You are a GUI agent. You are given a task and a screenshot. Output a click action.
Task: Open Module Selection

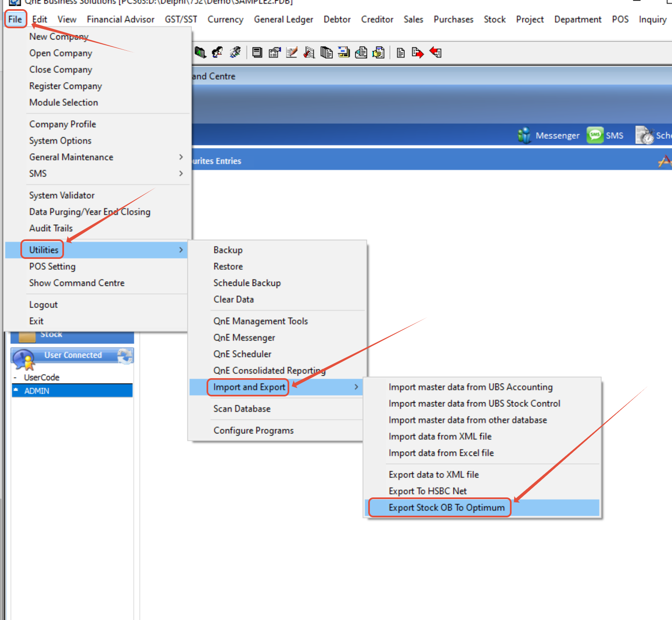tap(64, 102)
